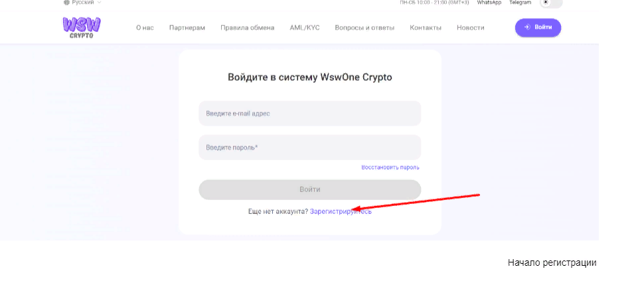This screenshot has height=301, width=644.
Task: Open «Вопросы и ответы» section
Action: click(364, 28)
